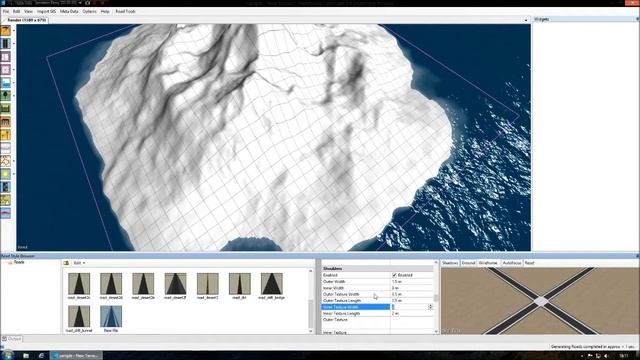The image size is (640, 360).
Task: Click the Reset button above preview
Action: [x=529, y=263]
